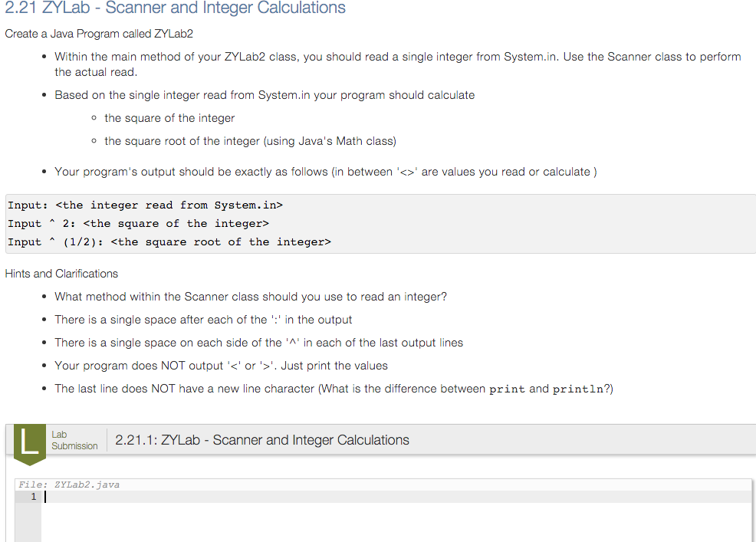Click the hint about which Scanner method reads an integer
This screenshot has width=756, height=542.
(251, 297)
